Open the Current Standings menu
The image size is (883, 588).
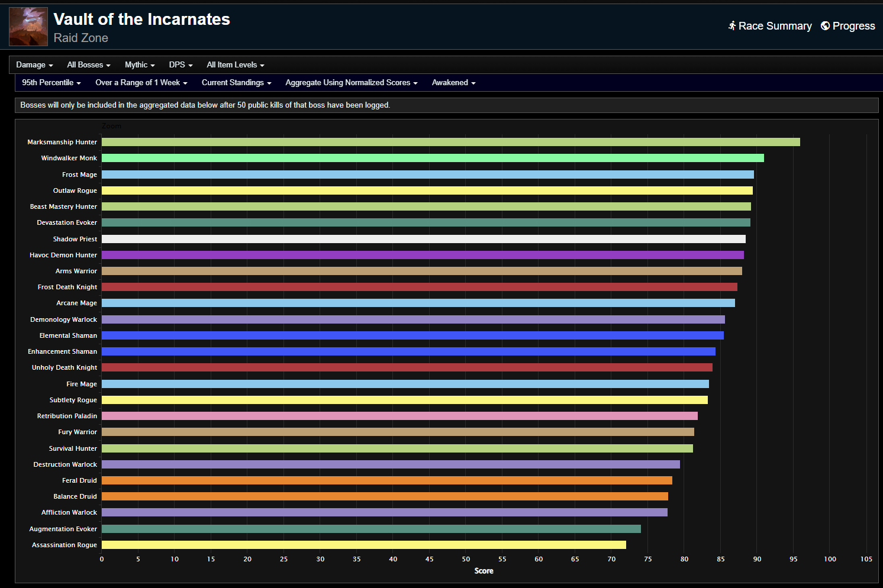pos(237,83)
